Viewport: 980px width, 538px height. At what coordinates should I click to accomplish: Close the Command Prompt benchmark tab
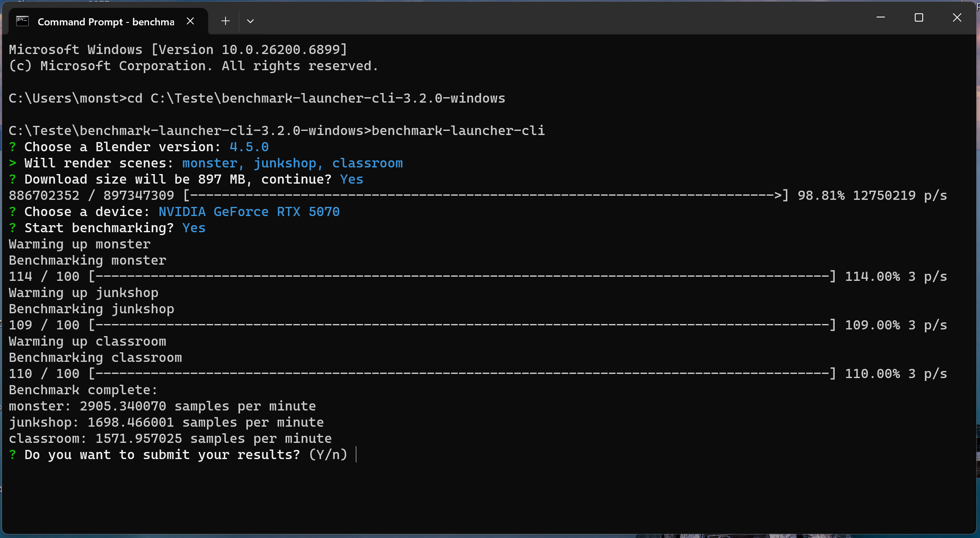191,21
